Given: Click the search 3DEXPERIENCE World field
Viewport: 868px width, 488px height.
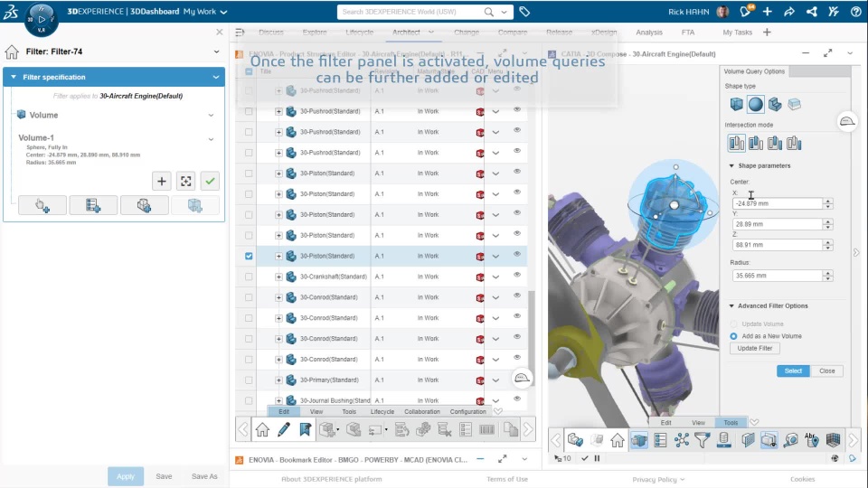Looking at the screenshot, I should [x=410, y=12].
